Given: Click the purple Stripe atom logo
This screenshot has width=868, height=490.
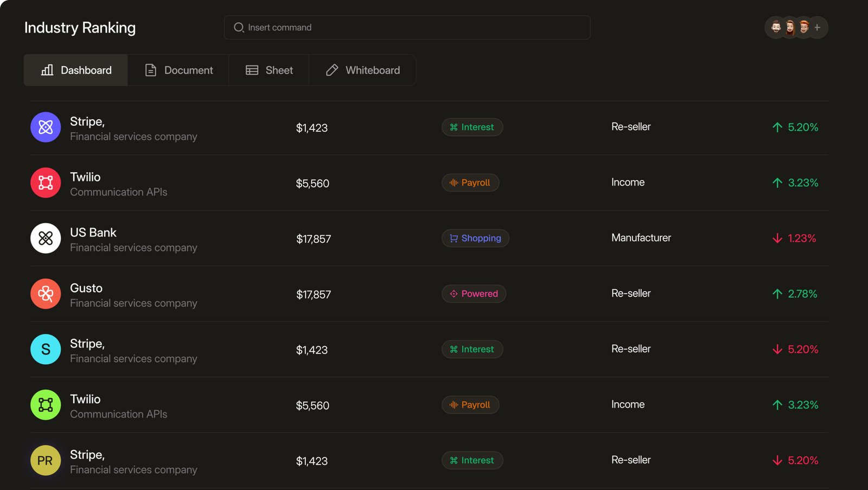Looking at the screenshot, I should [46, 127].
